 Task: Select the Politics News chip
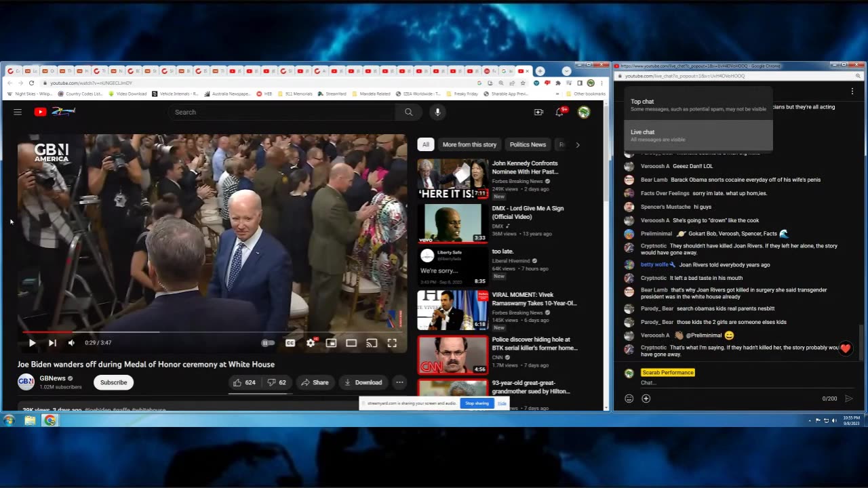tap(528, 144)
